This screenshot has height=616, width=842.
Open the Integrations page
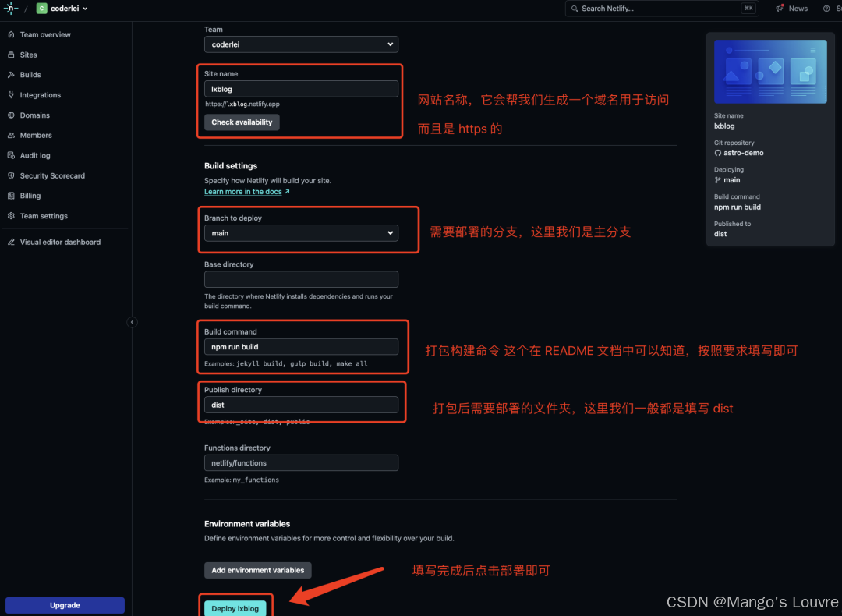pyautogui.click(x=40, y=95)
